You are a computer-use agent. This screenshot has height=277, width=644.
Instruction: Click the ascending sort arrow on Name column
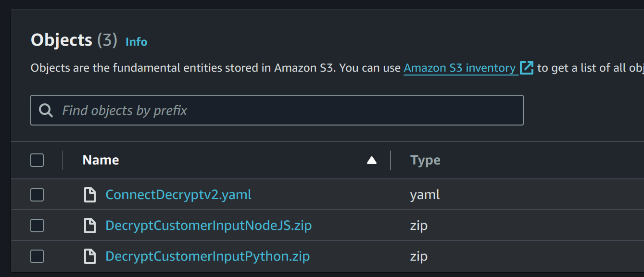(x=372, y=160)
